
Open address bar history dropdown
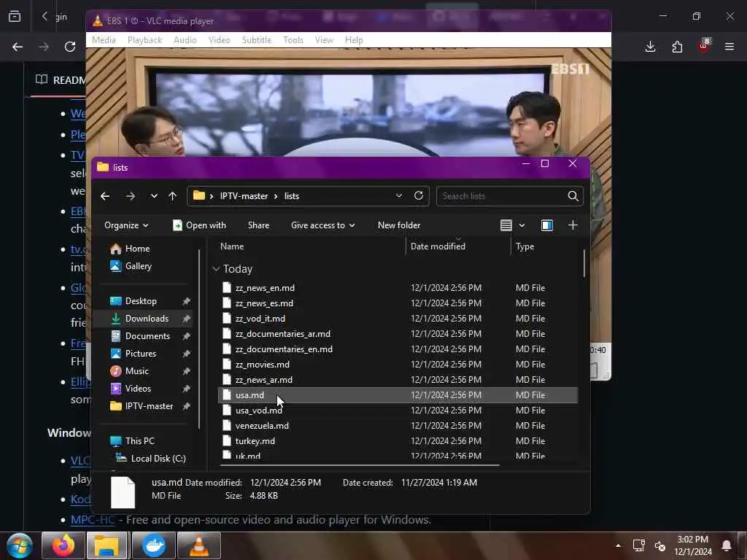[399, 195]
